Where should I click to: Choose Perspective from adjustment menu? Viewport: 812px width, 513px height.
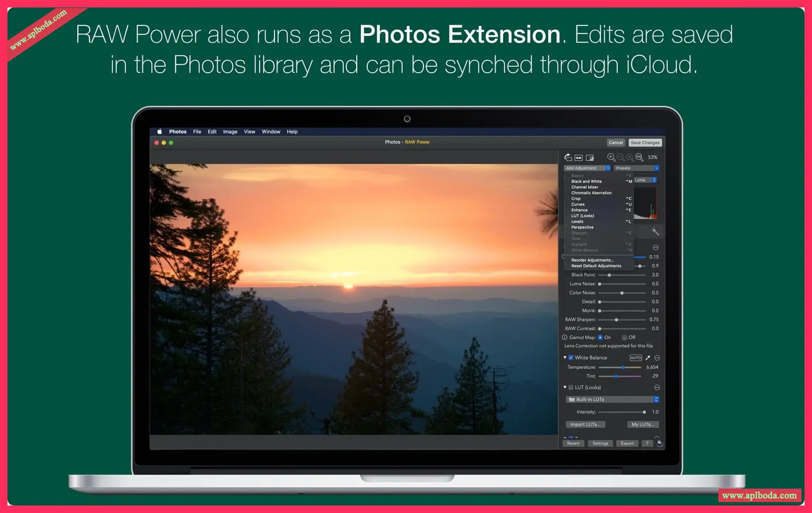pyautogui.click(x=599, y=227)
